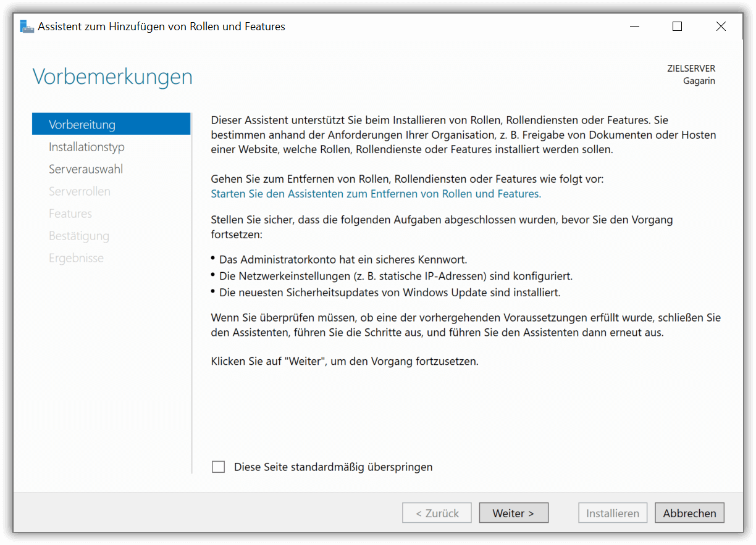Click the Vorbemerkungen heading
This screenshot has width=756, height=545.
112,77
